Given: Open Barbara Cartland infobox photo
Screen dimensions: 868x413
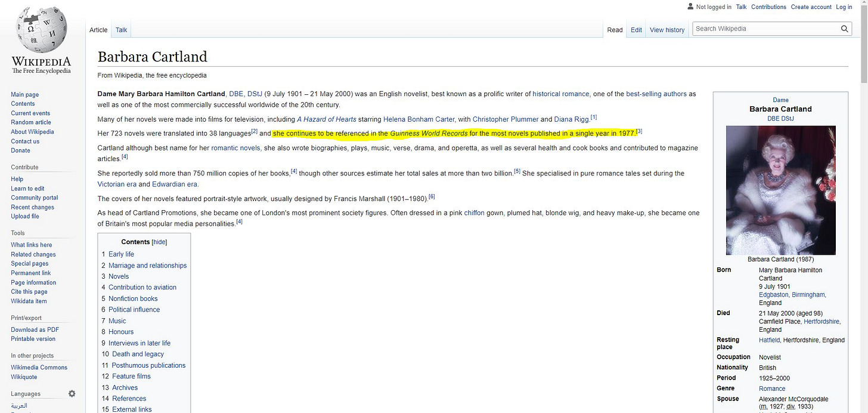Looking at the screenshot, I should [x=780, y=190].
